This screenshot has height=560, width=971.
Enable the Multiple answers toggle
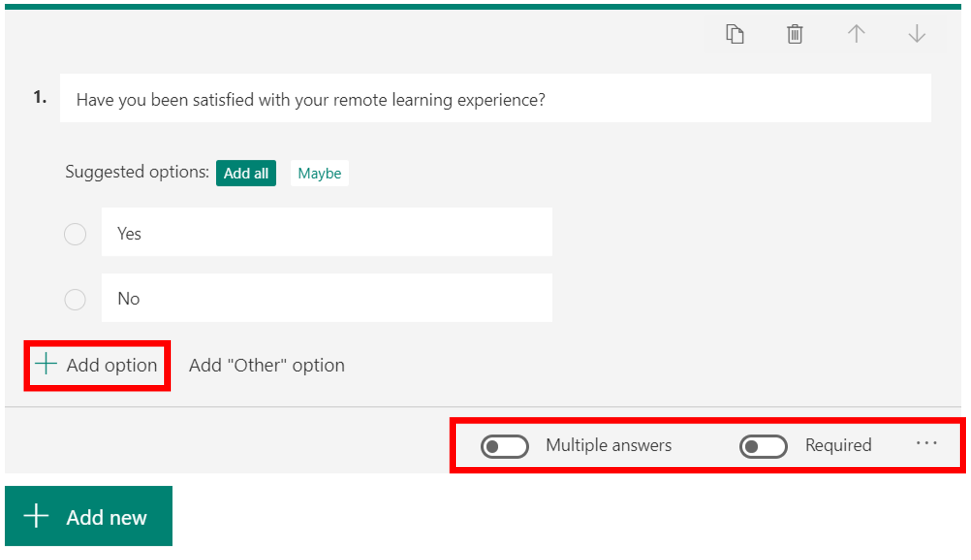[x=504, y=446]
